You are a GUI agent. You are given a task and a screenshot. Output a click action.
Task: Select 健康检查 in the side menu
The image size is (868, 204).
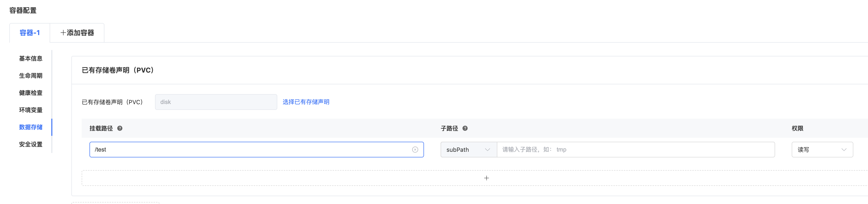[x=31, y=93]
